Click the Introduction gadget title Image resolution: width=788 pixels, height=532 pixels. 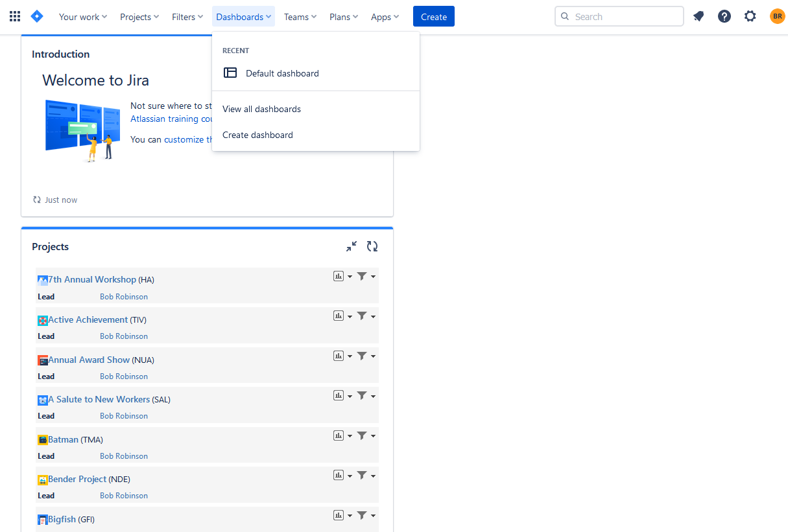(61, 54)
